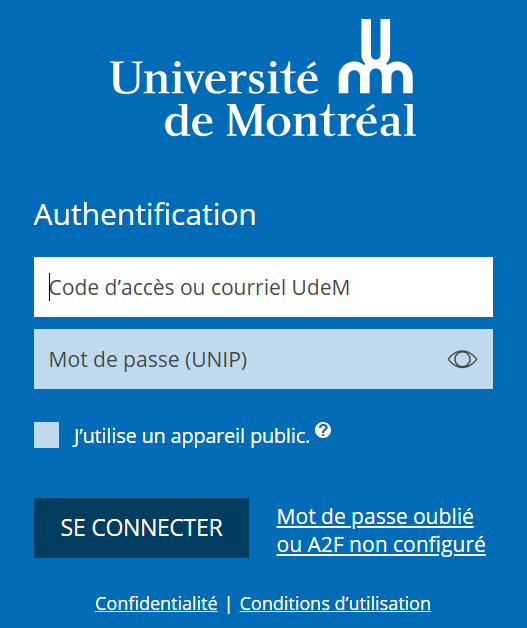Click the word "Montréal" in the logo
The height and width of the screenshot is (628, 527).
(321, 120)
